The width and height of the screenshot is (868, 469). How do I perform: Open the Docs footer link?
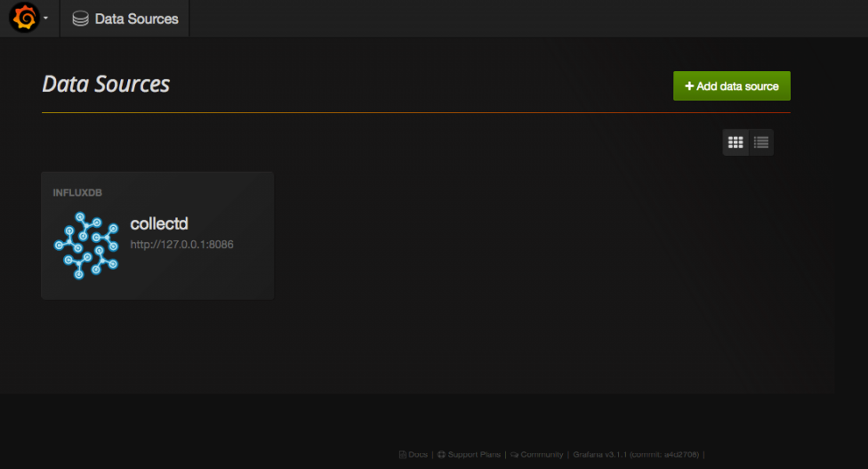click(414, 455)
